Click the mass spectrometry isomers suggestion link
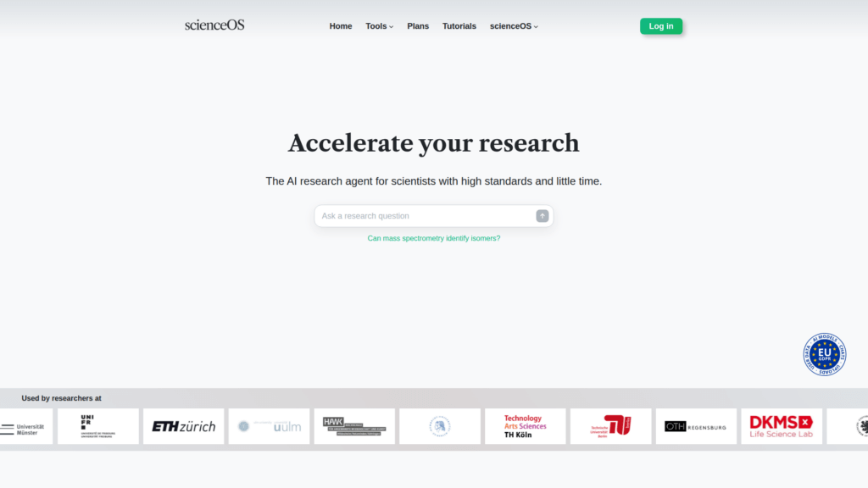This screenshot has height=488, width=868. 434,238
